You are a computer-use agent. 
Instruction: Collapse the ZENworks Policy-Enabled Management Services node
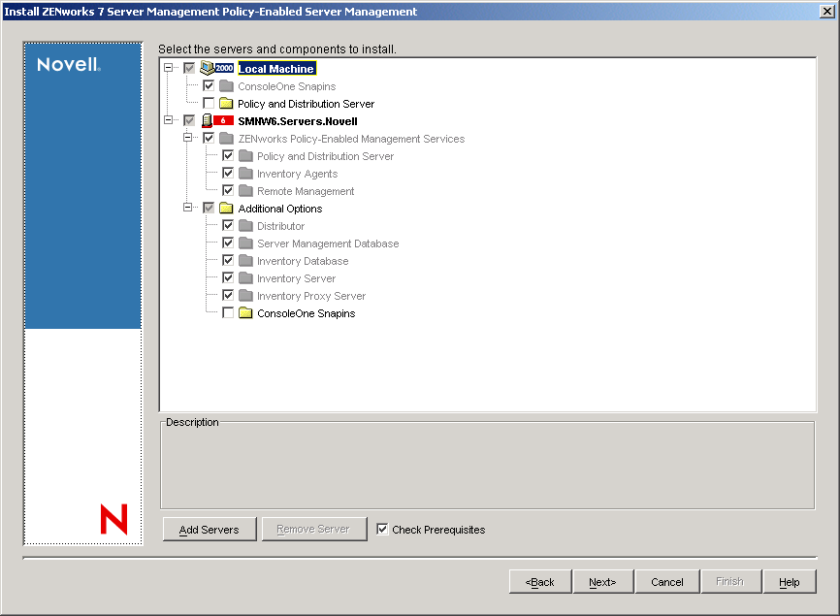pyautogui.click(x=189, y=139)
